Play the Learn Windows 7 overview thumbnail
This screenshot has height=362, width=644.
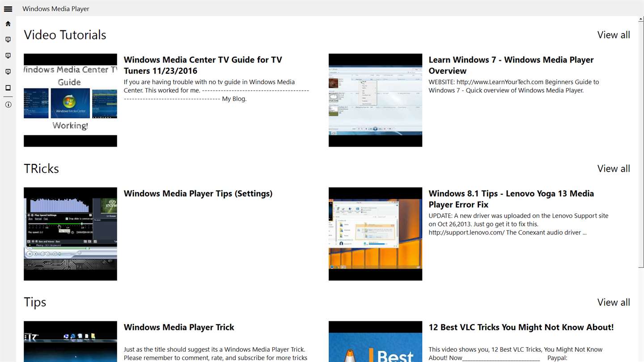click(375, 100)
